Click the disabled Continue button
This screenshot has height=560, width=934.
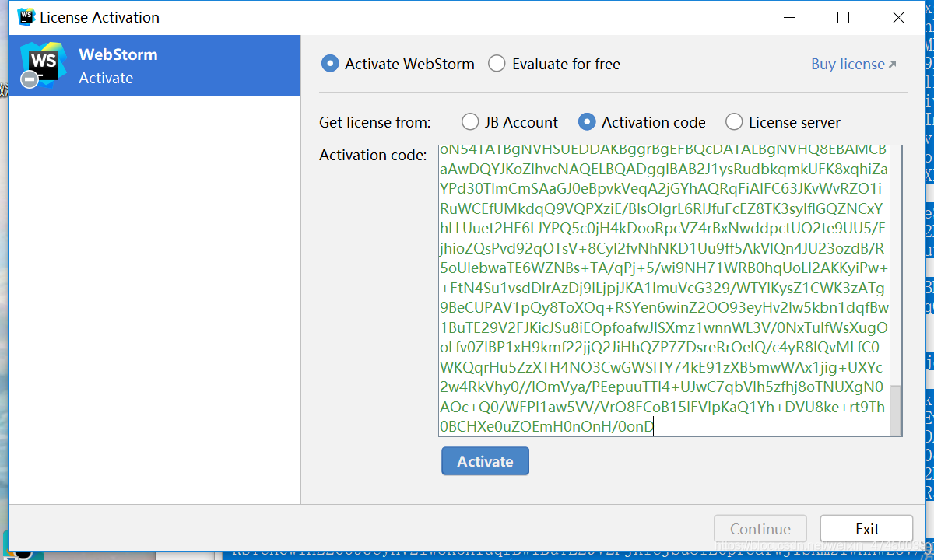point(760,529)
